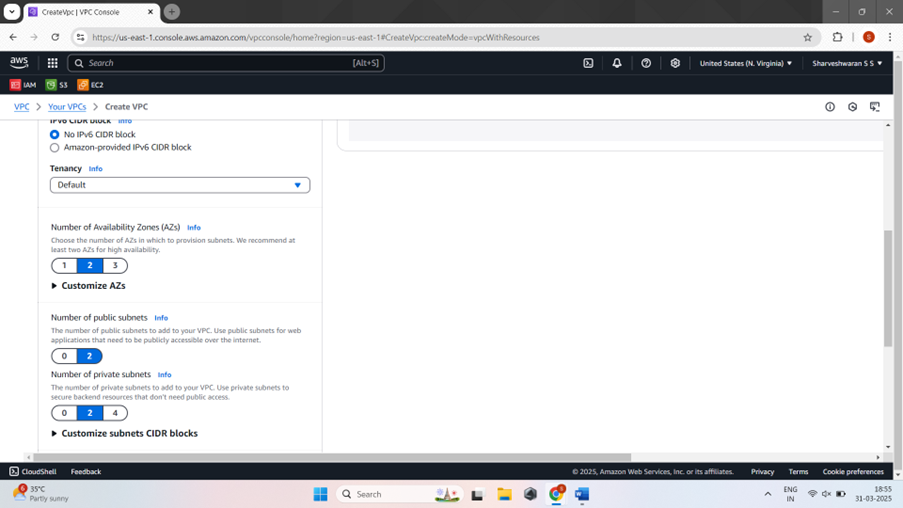This screenshot has height=508, width=903.
Task: Open the tab search dropdown arrow
Action: [12, 12]
